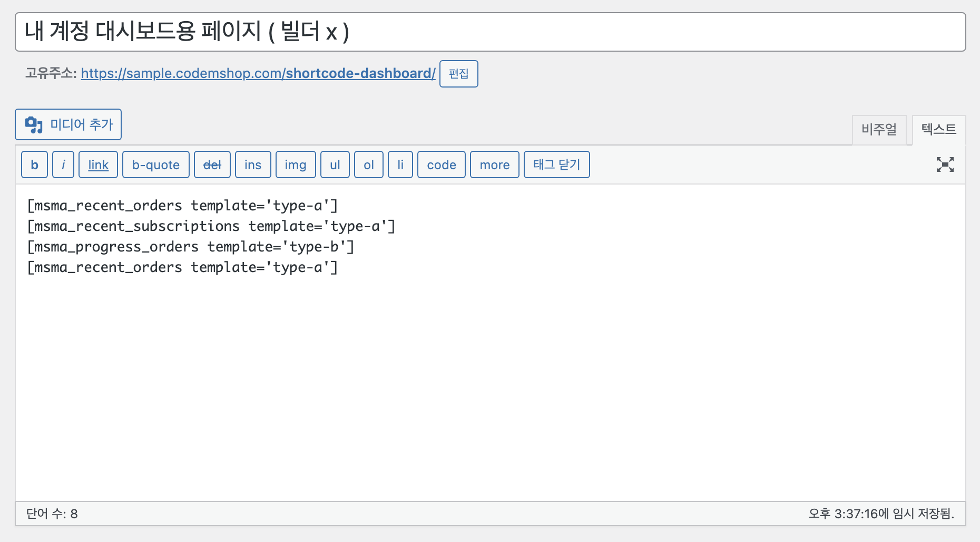Open the shortcode-dashboard permalink

click(258, 73)
